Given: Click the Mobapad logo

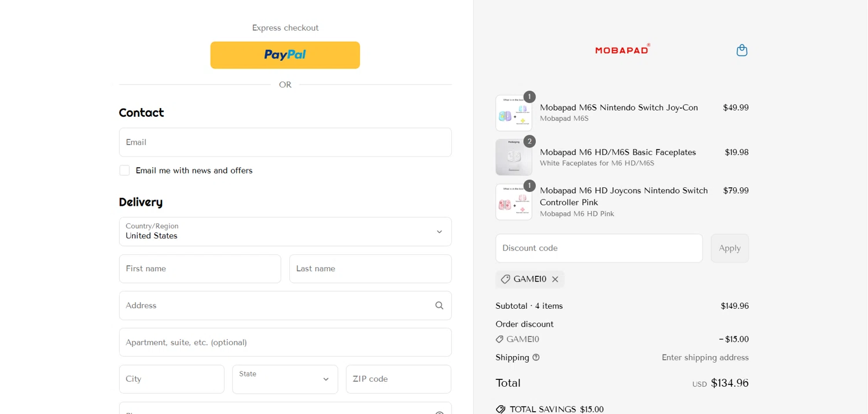Looking at the screenshot, I should pos(623,49).
